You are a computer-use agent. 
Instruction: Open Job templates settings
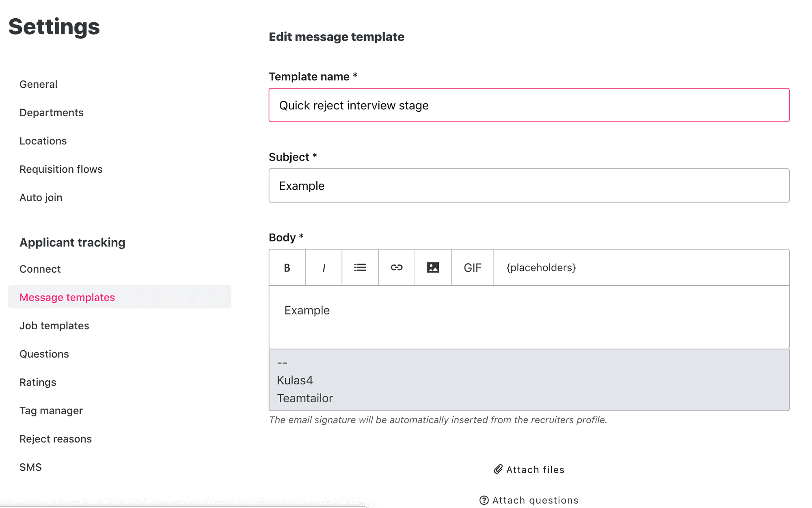[54, 326]
